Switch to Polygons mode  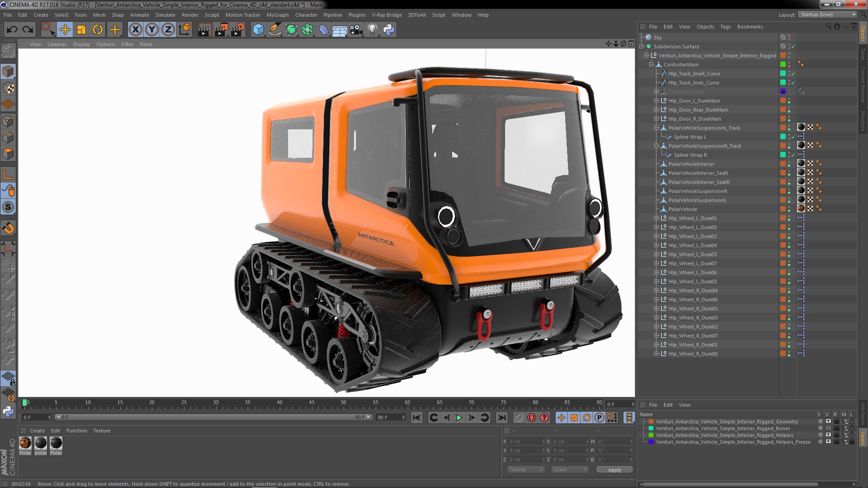[8, 154]
